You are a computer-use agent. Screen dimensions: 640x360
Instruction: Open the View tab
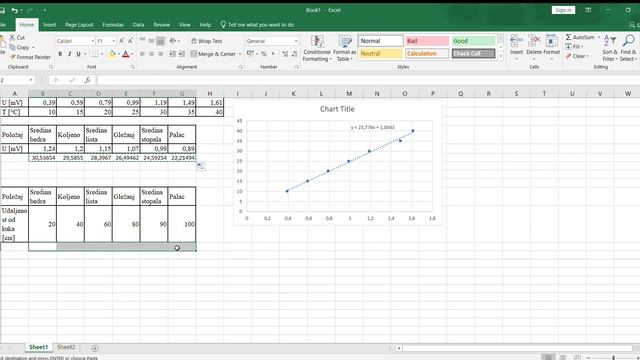185,25
